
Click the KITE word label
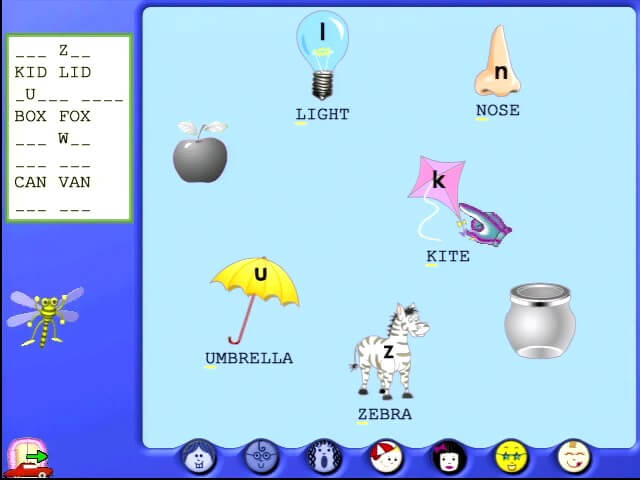point(448,256)
